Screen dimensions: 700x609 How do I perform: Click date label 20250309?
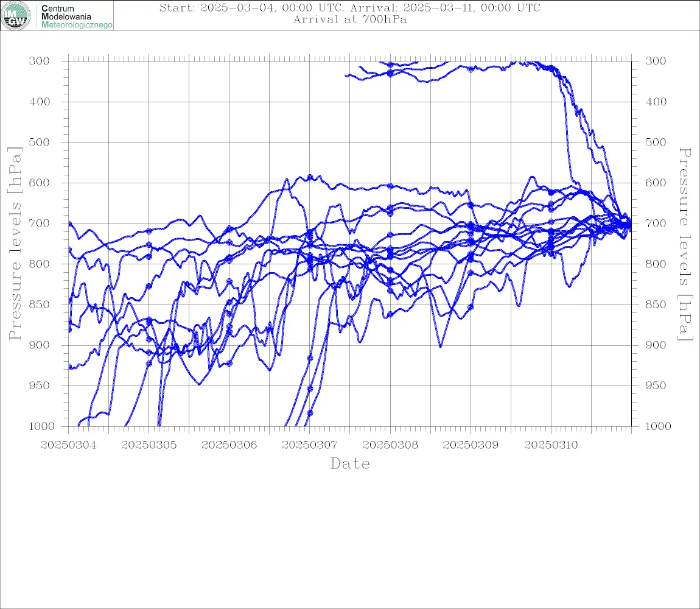point(471,445)
